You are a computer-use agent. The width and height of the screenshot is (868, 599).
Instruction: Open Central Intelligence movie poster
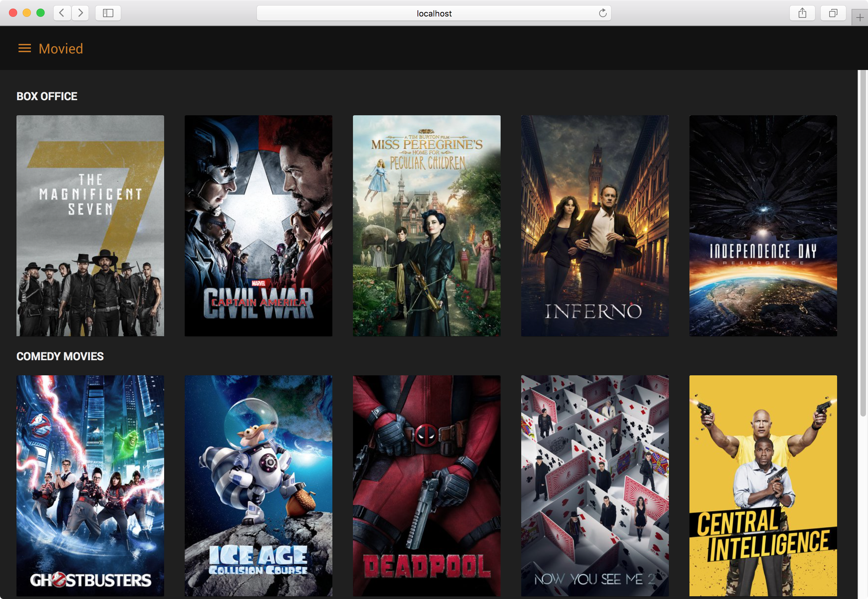(x=763, y=485)
